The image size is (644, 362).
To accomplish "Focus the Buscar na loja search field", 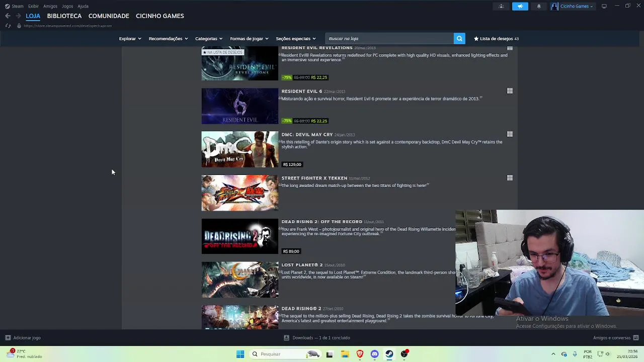I will (x=389, y=39).
